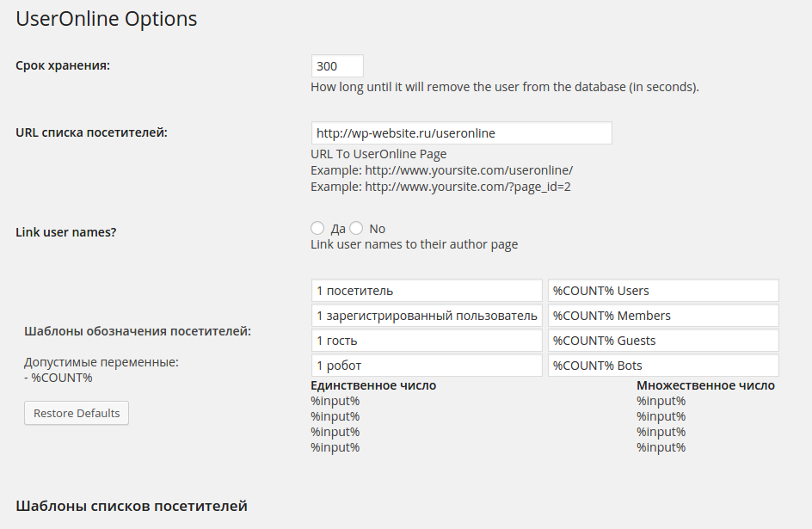Select the "Да" radio button
Viewport: 812px width, 529px height.
pyautogui.click(x=317, y=228)
